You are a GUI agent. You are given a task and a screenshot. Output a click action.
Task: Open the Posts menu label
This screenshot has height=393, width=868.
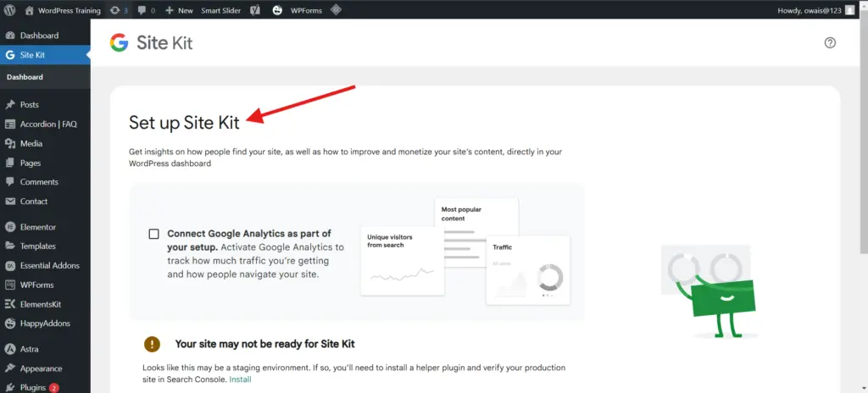(x=30, y=105)
